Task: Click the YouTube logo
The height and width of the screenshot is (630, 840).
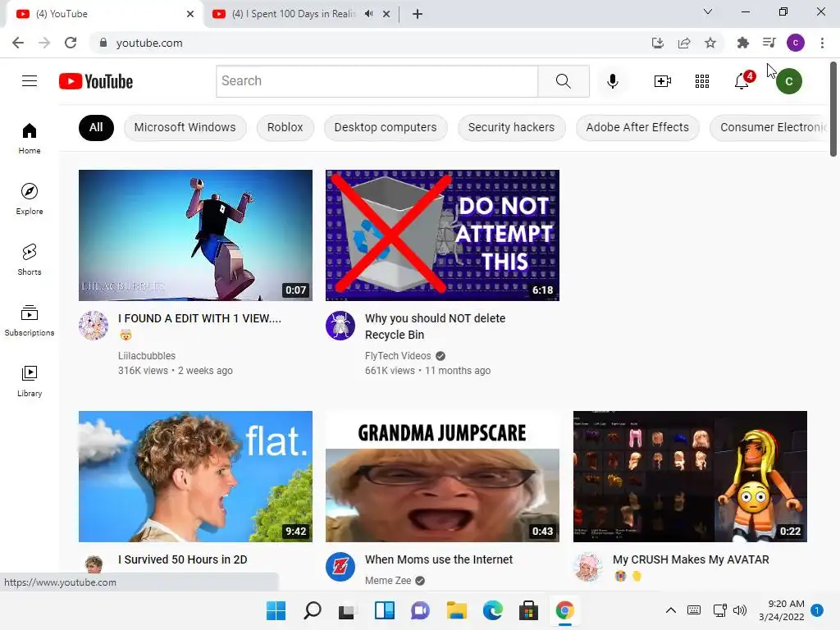Action: [x=96, y=81]
